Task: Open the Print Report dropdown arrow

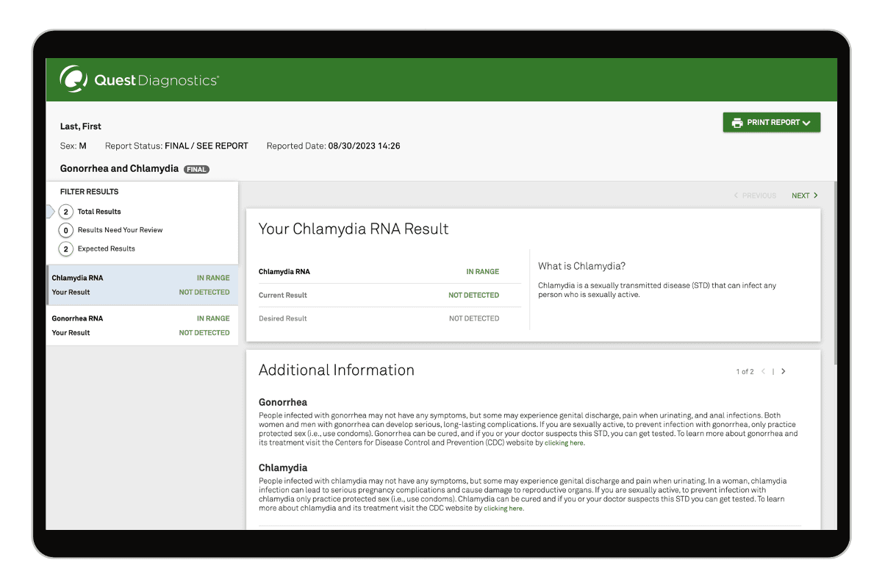Action: pyautogui.click(x=806, y=123)
